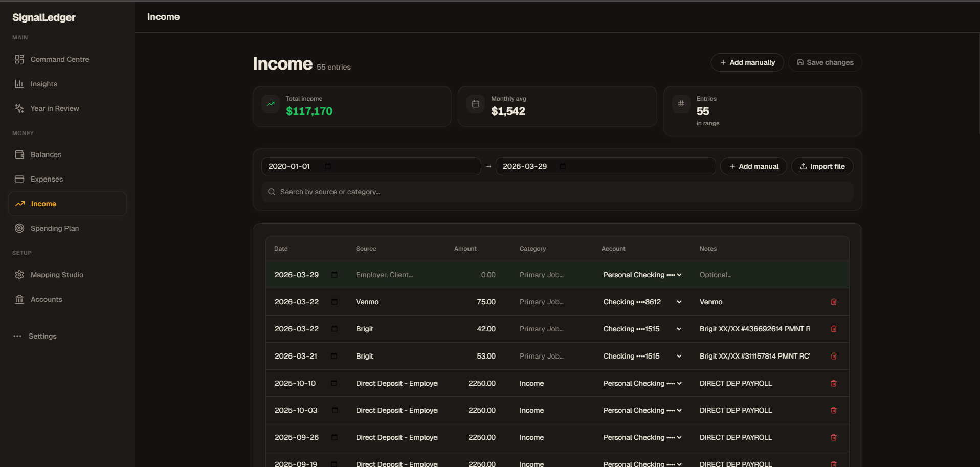The width and height of the screenshot is (980, 467).
Task: Click the Brigit note ending #436692614 PMNT
Action: [x=755, y=329]
